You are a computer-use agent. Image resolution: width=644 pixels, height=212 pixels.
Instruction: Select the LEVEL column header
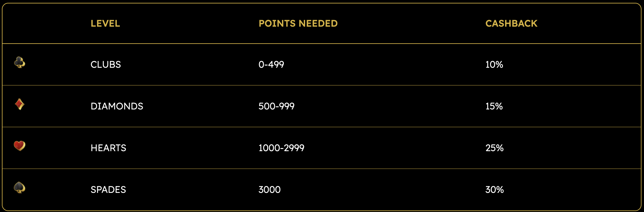click(105, 24)
